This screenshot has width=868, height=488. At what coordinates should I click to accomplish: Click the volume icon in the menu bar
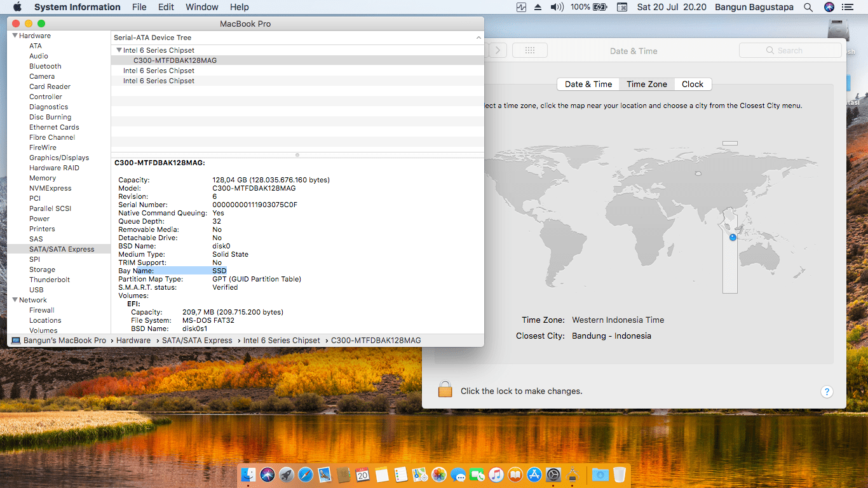click(x=557, y=7)
